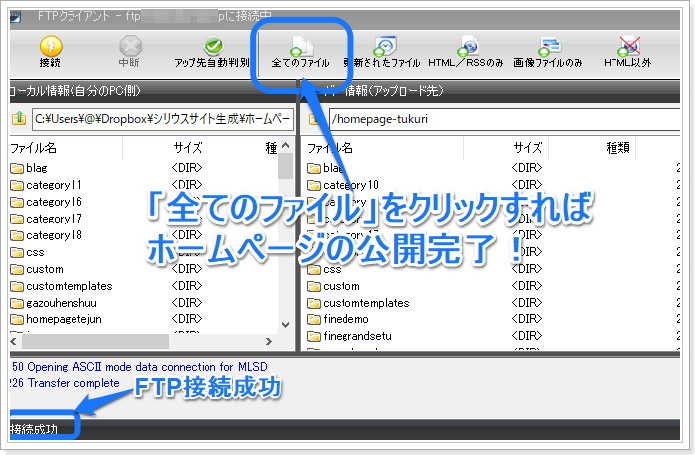
Task: Click log line 'Transfer complete'
Action: coord(65,383)
